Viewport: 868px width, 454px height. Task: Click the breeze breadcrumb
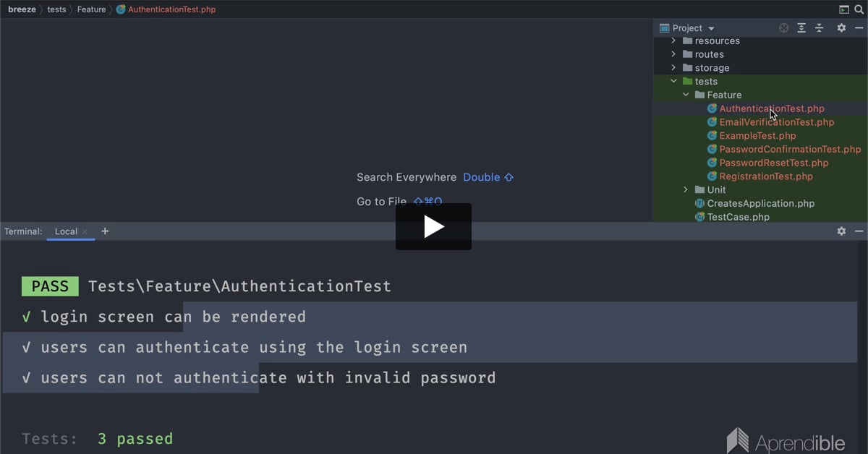click(22, 9)
